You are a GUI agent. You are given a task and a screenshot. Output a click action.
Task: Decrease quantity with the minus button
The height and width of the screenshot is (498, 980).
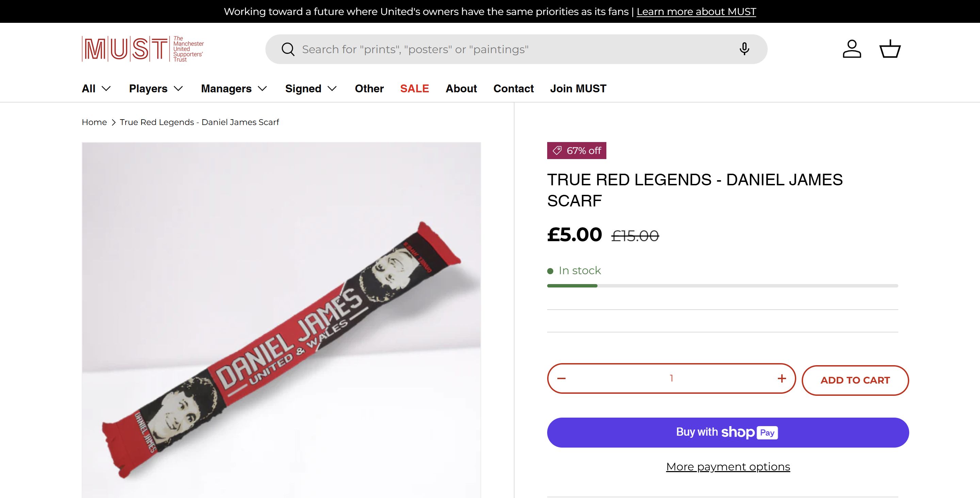[x=561, y=378]
